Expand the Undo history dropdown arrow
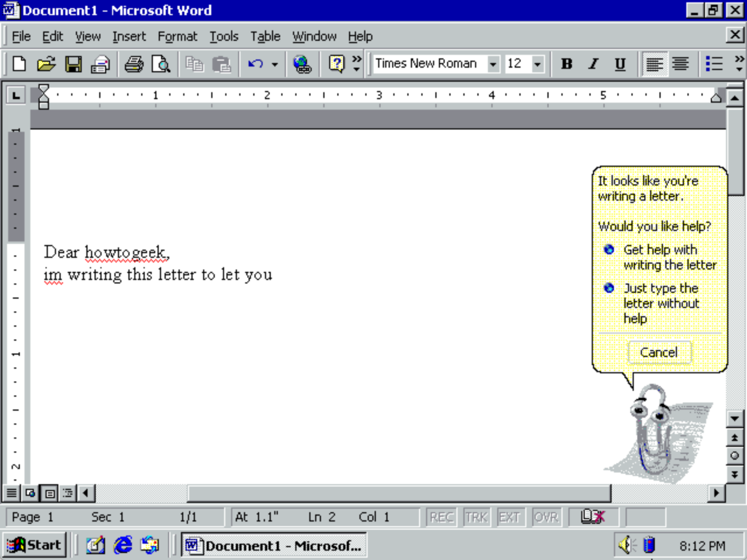Viewport: 747px width, 560px height. click(x=275, y=64)
